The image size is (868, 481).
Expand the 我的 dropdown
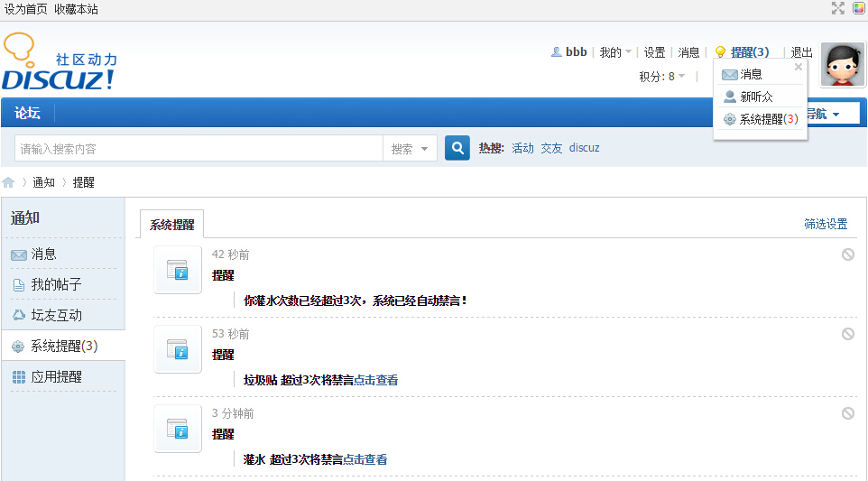pyautogui.click(x=615, y=52)
